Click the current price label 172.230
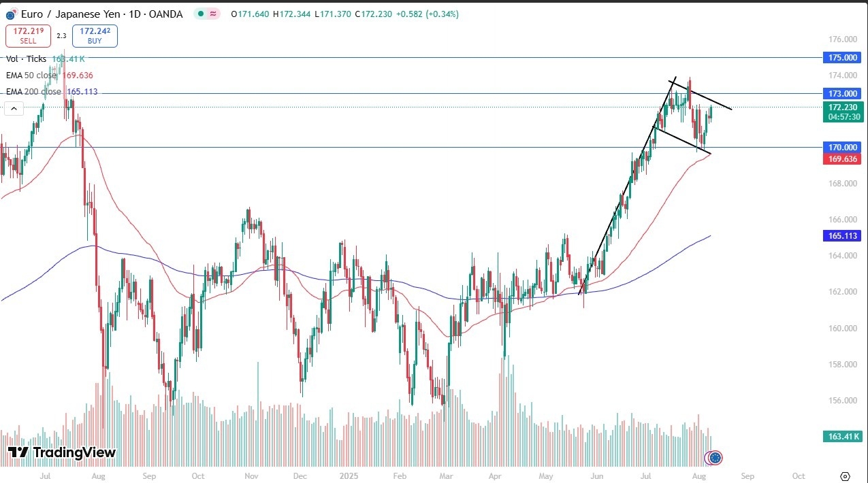The width and height of the screenshot is (868, 483). (x=843, y=107)
